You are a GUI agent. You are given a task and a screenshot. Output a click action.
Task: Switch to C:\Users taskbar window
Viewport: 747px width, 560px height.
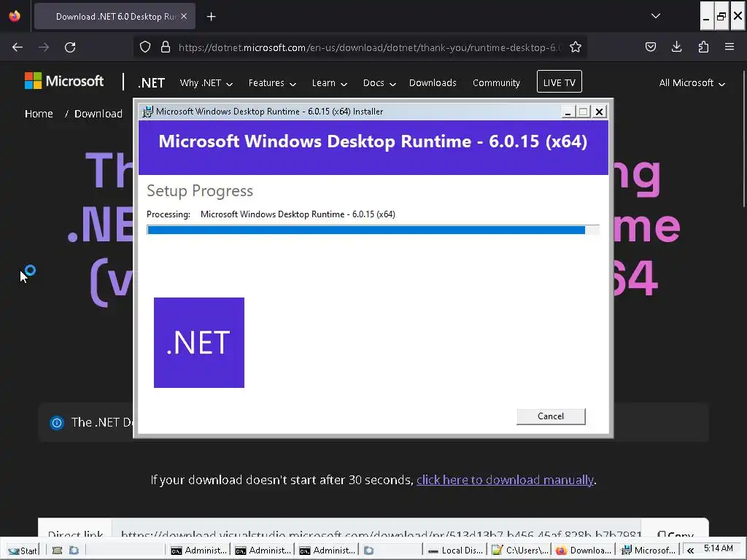(519, 551)
